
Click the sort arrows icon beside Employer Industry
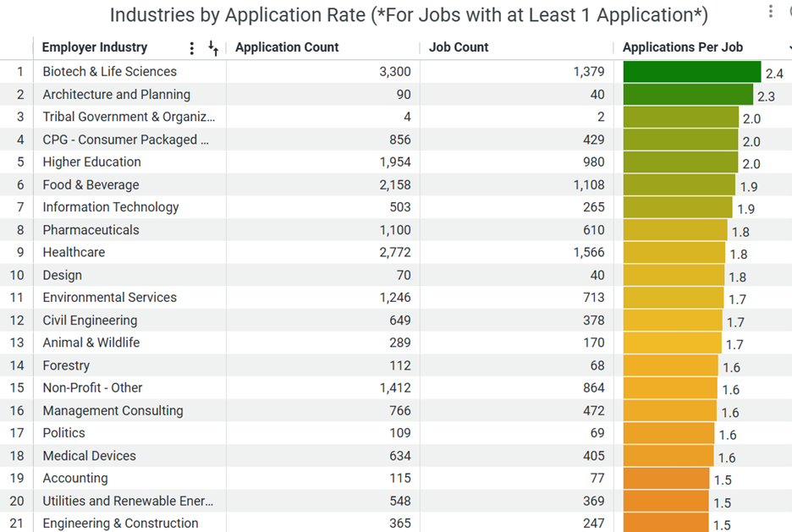(x=213, y=49)
